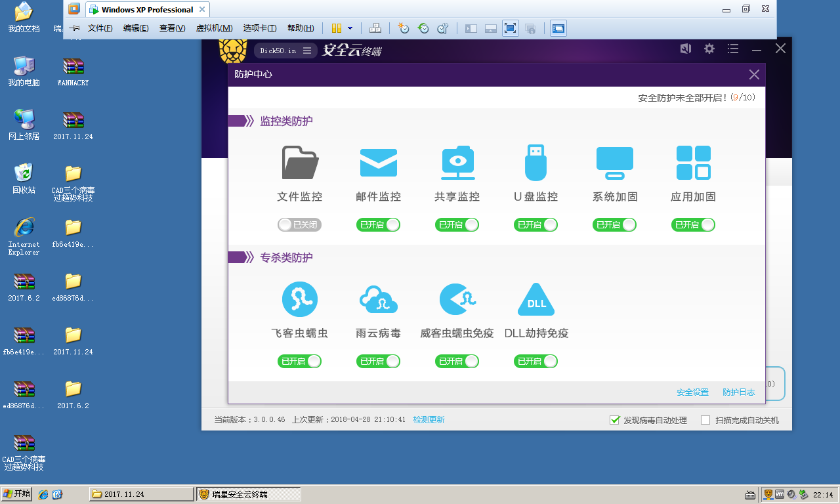Close the Windows XP Professional tab
840x504 pixels.
(x=201, y=10)
